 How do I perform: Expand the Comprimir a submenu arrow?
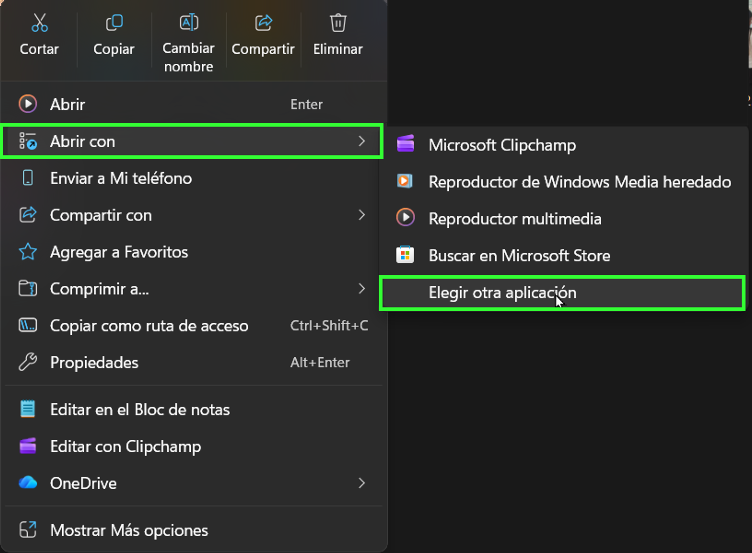coord(362,289)
